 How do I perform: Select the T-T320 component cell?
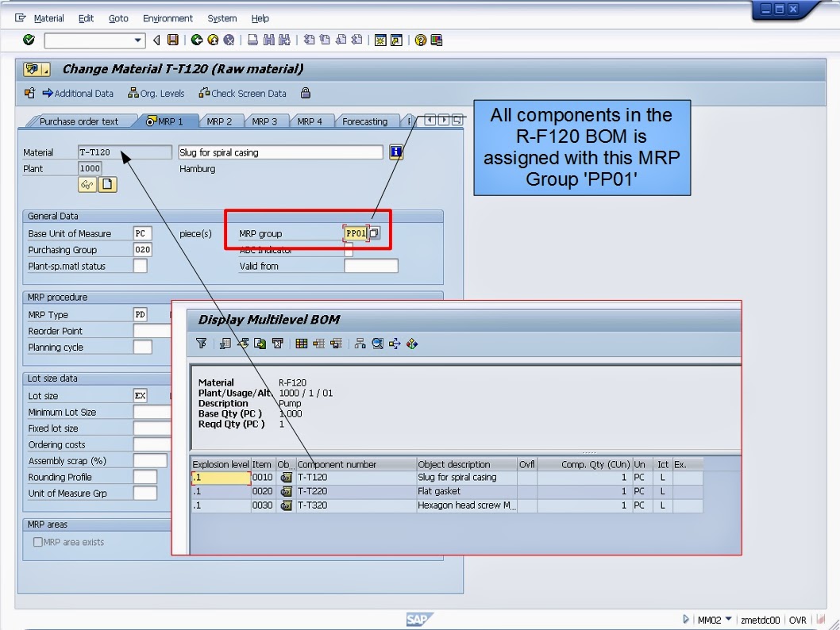pos(356,505)
